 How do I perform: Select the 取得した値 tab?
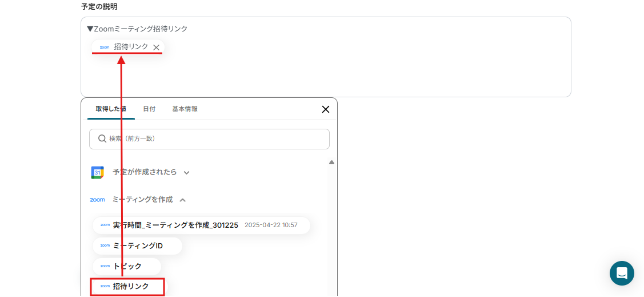coord(111,109)
